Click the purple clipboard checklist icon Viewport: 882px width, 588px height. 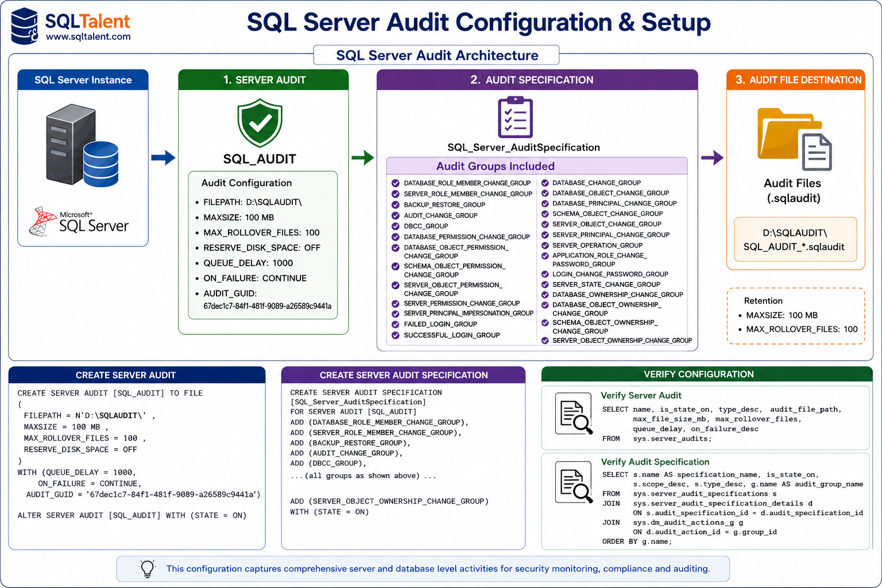[x=515, y=117]
